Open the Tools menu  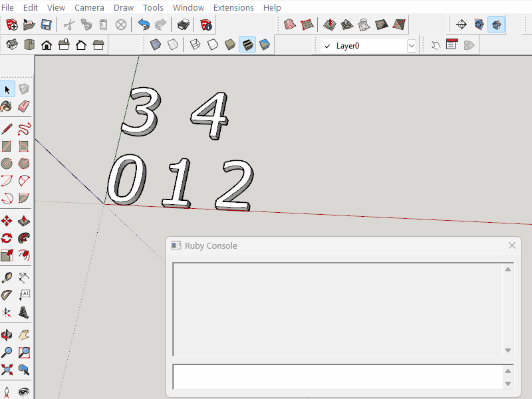[153, 7]
